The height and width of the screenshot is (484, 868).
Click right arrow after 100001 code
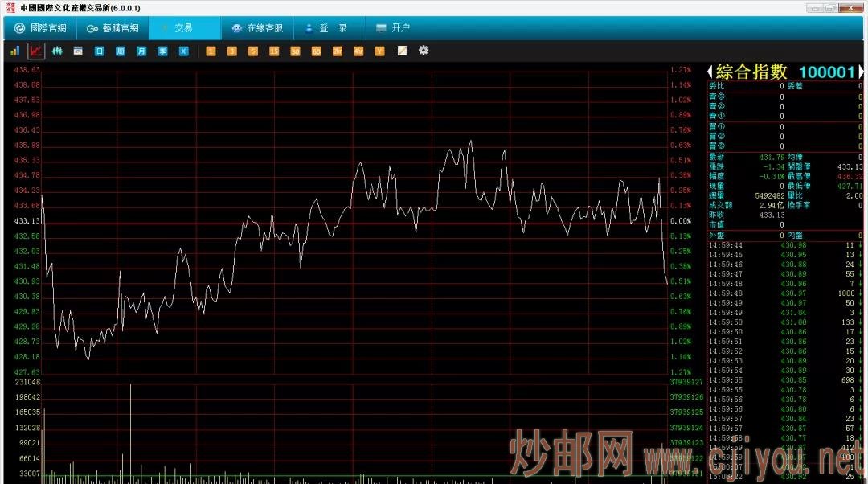pos(861,72)
